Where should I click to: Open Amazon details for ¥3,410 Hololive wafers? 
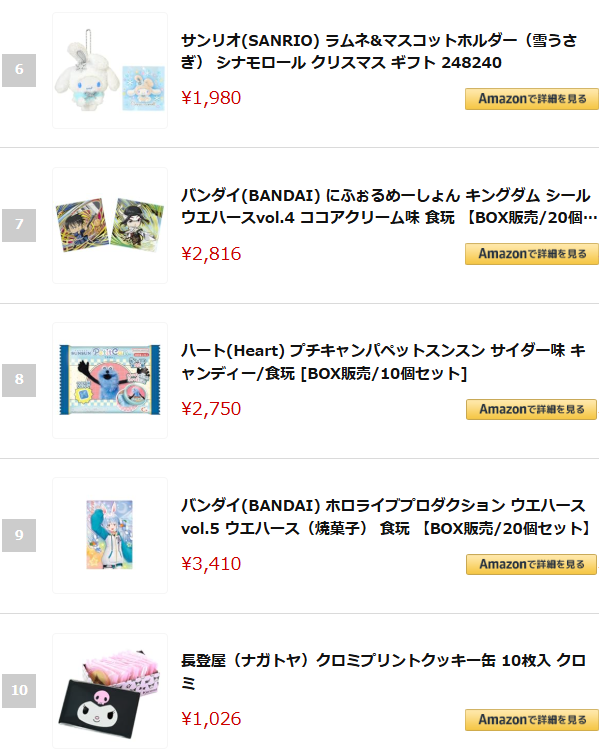tap(531, 565)
